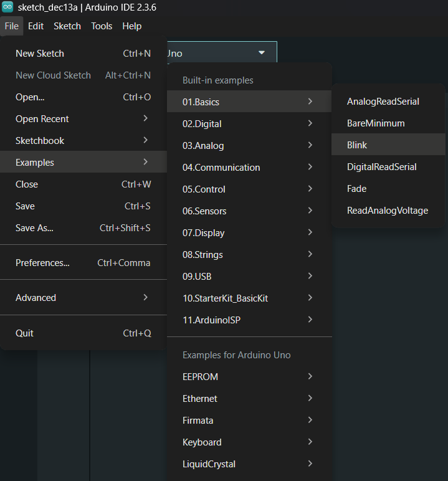This screenshot has height=481, width=448.
Task: Click the Arduino logo icon in title bar
Action: (x=8, y=7)
